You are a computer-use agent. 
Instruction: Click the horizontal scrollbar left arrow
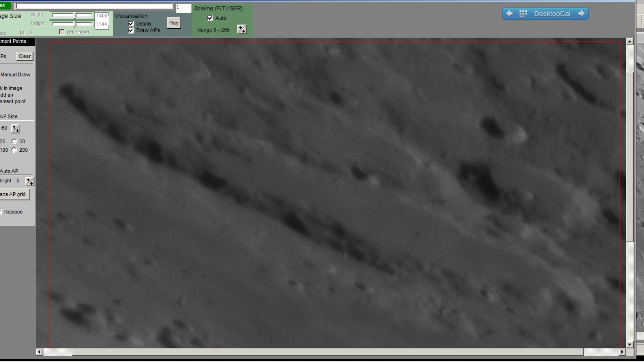39,352
